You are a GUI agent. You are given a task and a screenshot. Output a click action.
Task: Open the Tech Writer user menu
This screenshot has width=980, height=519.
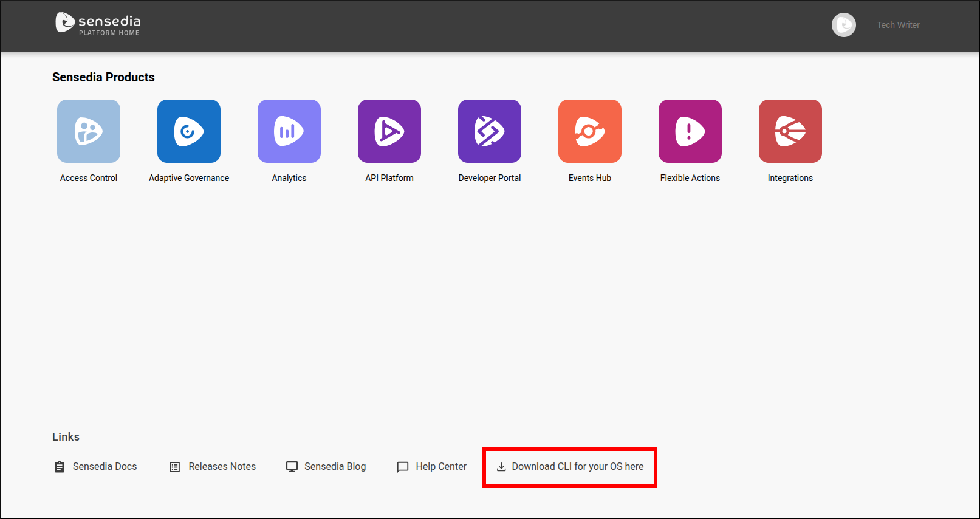(x=898, y=25)
